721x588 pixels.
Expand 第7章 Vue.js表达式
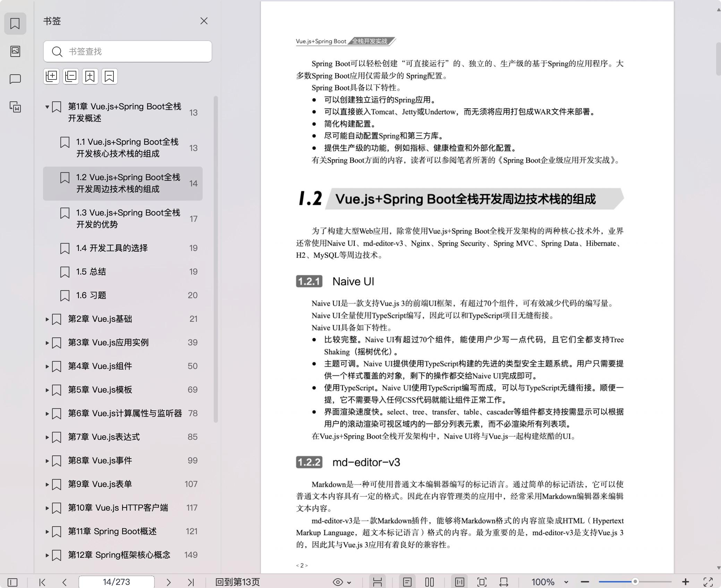coord(47,437)
